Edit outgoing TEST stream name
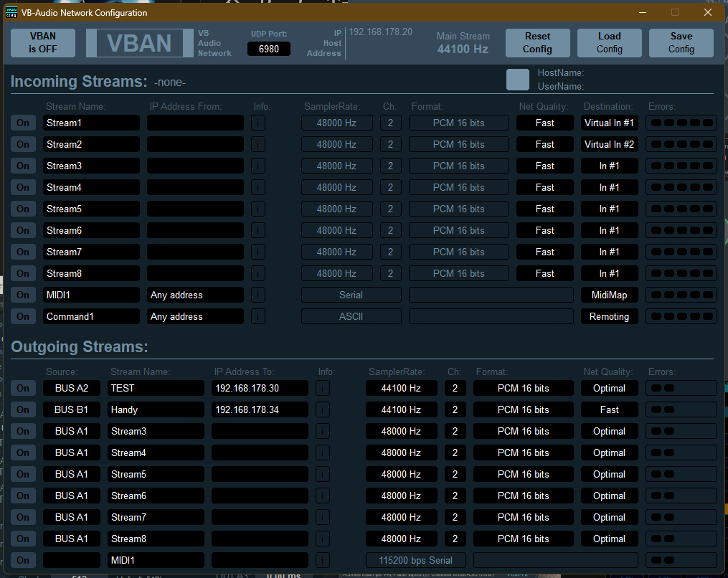This screenshot has height=578, width=728. [x=156, y=388]
